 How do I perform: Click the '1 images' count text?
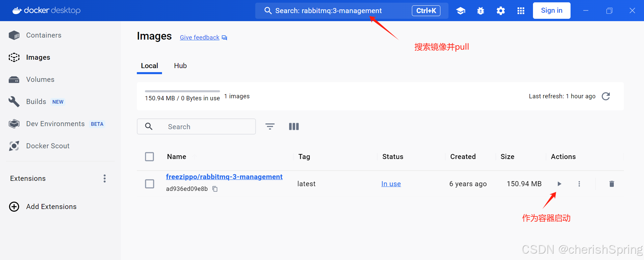pyautogui.click(x=237, y=96)
